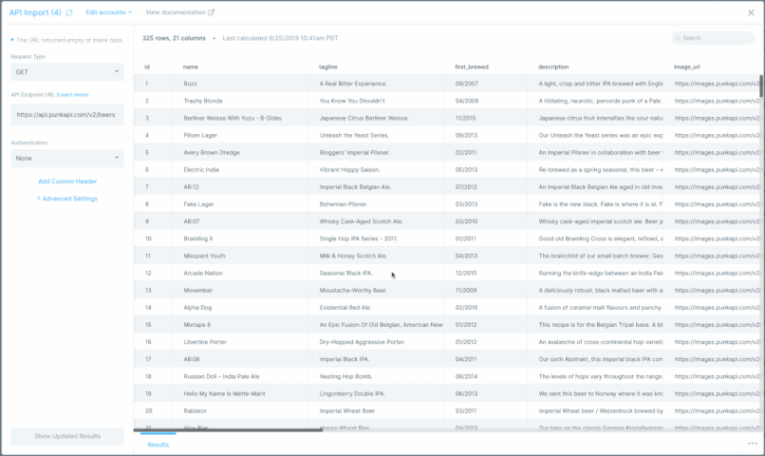The width and height of the screenshot is (765, 456).
Task: Click the tagline Vibrant Hoppy Saison.
Action: (x=350, y=170)
